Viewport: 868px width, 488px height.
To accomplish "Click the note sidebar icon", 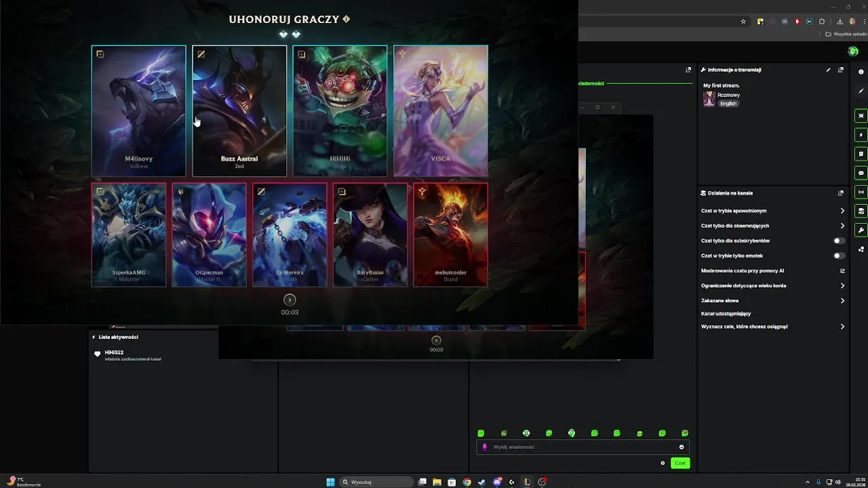I will point(861,154).
